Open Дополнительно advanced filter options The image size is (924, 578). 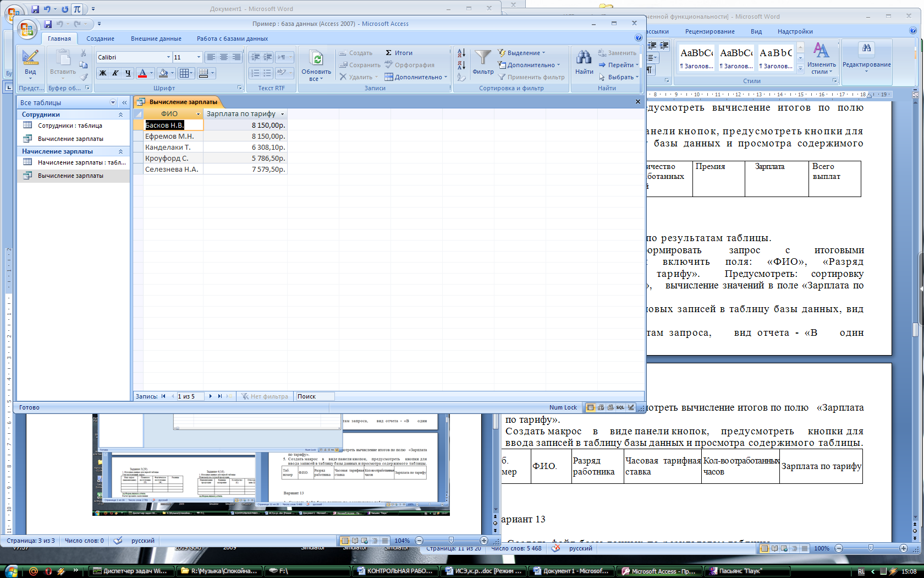point(530,65)
